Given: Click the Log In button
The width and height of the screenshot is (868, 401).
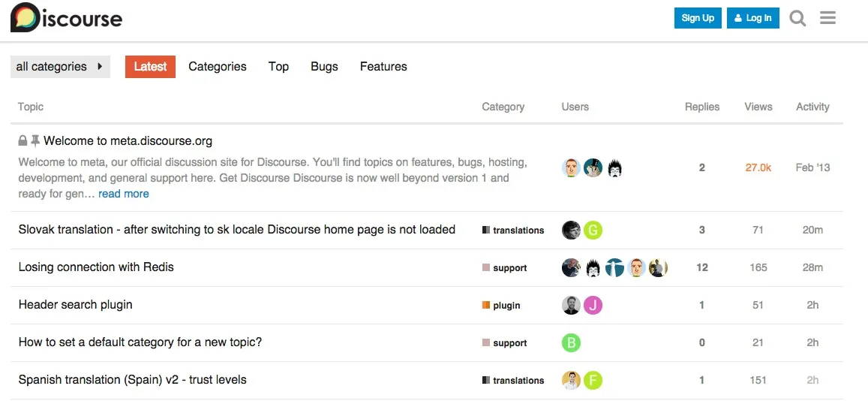Looking at the screenshot, I should pos(753,18).
